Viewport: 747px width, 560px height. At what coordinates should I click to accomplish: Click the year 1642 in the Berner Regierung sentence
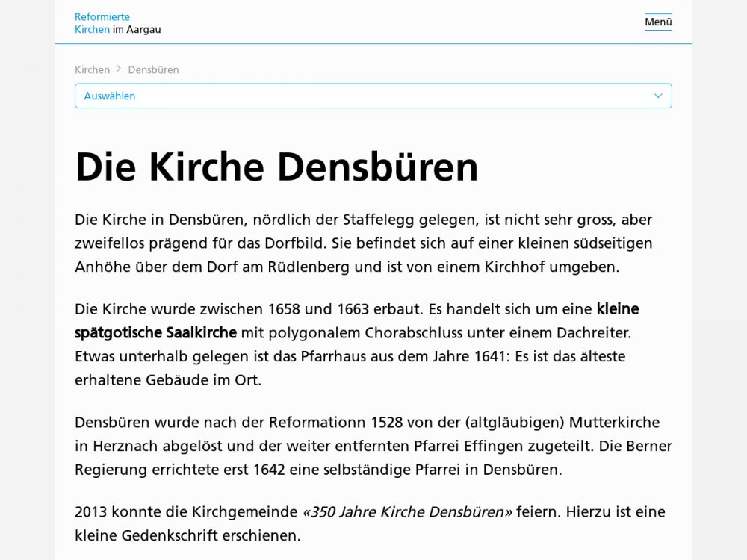(269, 470)
